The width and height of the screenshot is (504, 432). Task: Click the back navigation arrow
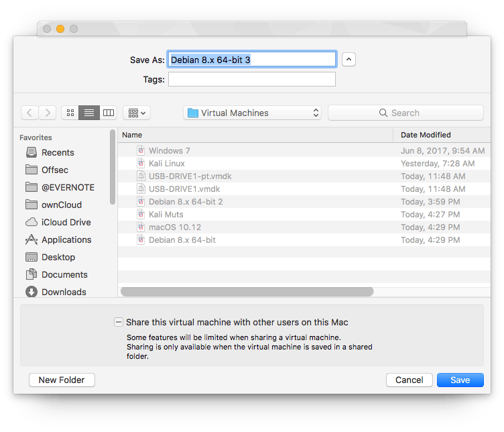click(29, 113)
